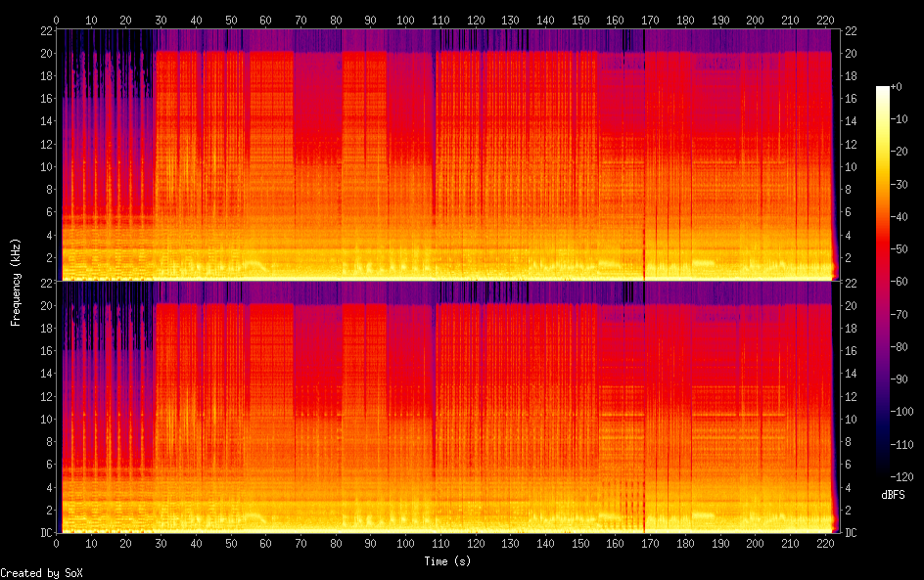Click the DC label on bottom-left frequency axis
Viewport: 924px width, 580px height.
coord(46,533)
